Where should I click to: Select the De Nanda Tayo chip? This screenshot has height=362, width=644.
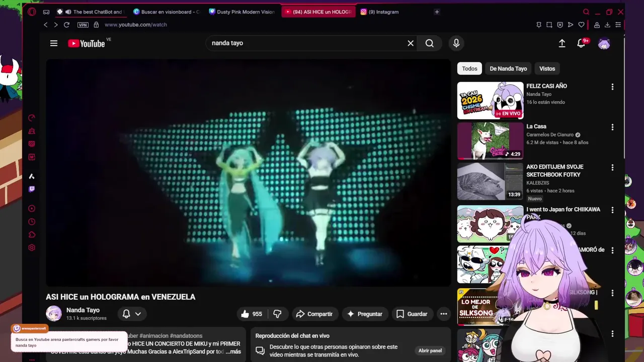(508, 69)
